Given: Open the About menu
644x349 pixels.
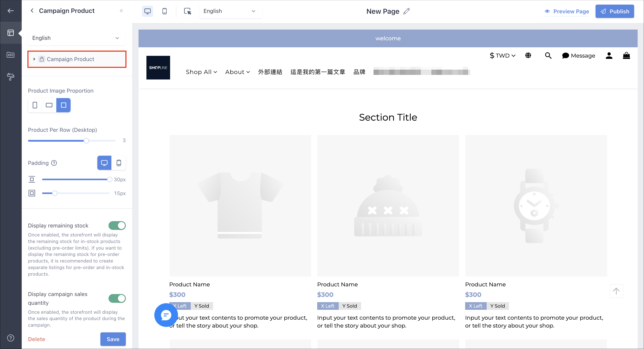Looking at the screenshot, I should 237,72.
